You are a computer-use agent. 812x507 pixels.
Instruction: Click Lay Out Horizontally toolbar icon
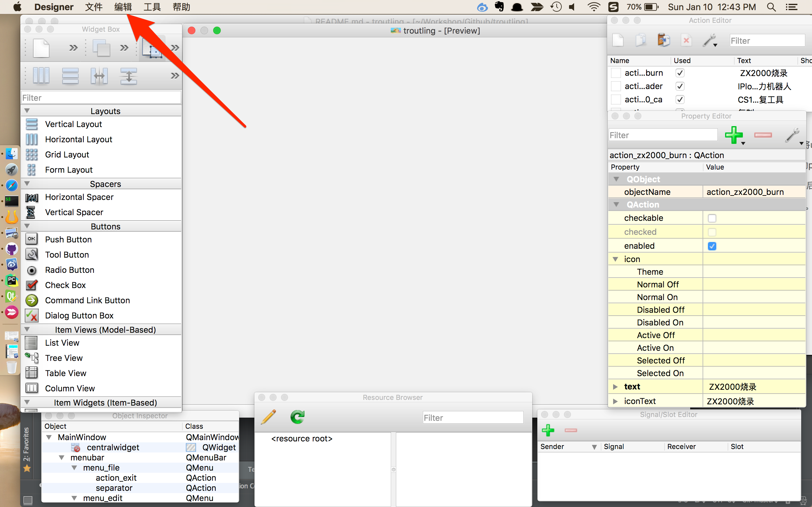pyautogui.click(x=41, y=75)
